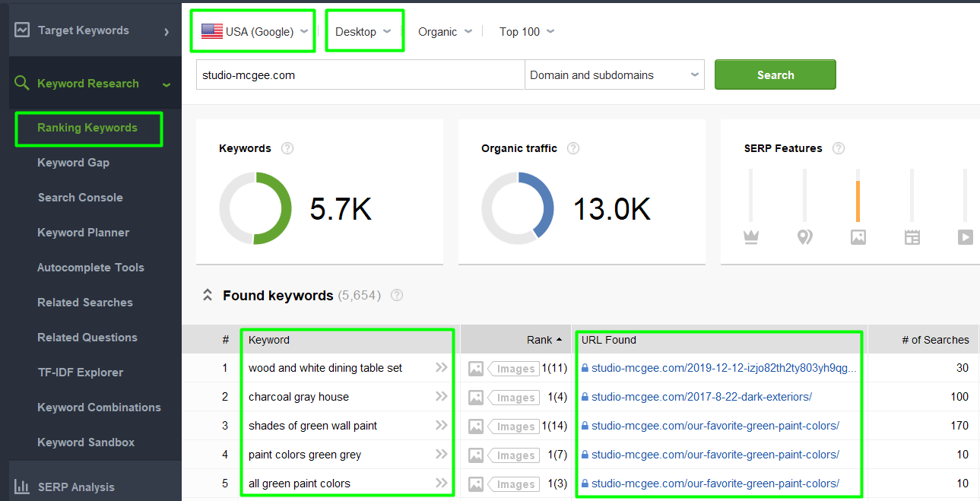This screenshot has width=980, height=501.
Task: Click the green Search button
Action: pyautogui.click(x=775, y=75)
